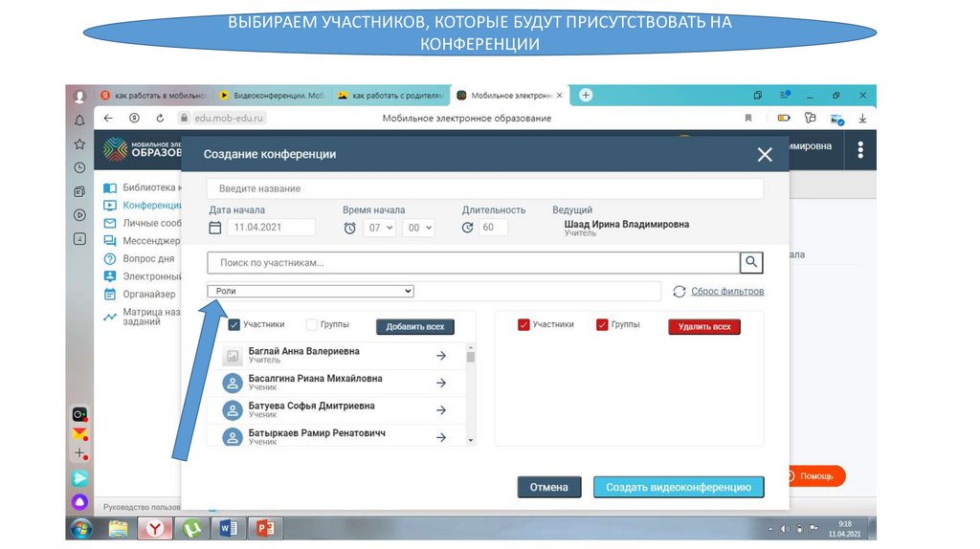Open the minutes 00 dropdown

[x=418, y=228]
